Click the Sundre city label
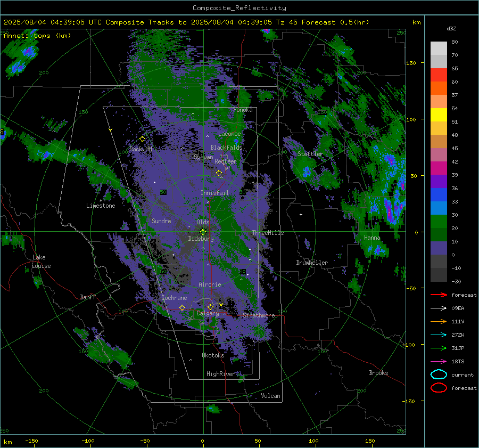 [x=161, y=221]
